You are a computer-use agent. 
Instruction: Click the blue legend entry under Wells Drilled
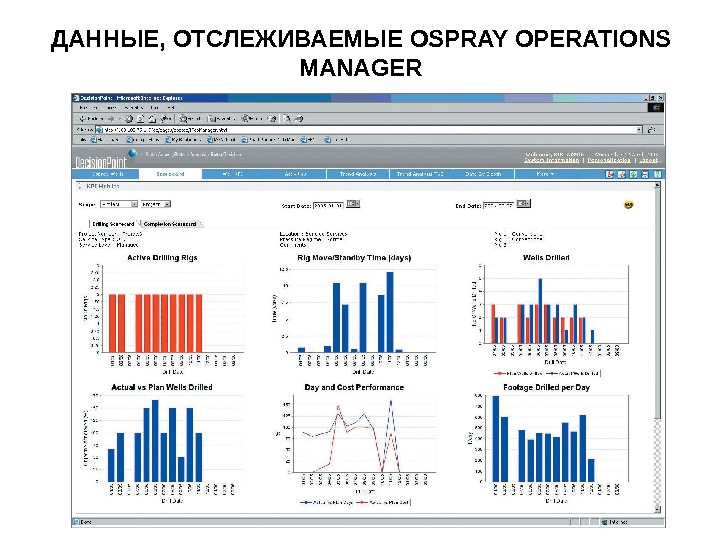(573, 373)
